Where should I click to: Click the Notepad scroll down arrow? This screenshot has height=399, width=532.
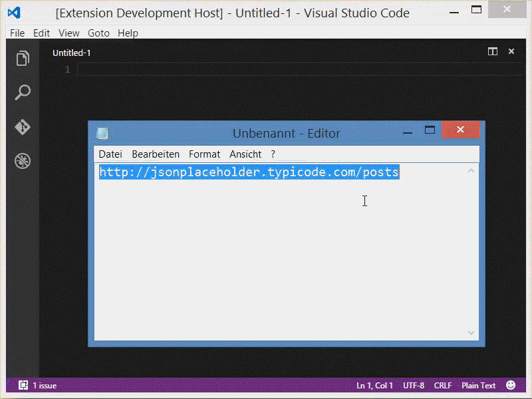(471, 332)
